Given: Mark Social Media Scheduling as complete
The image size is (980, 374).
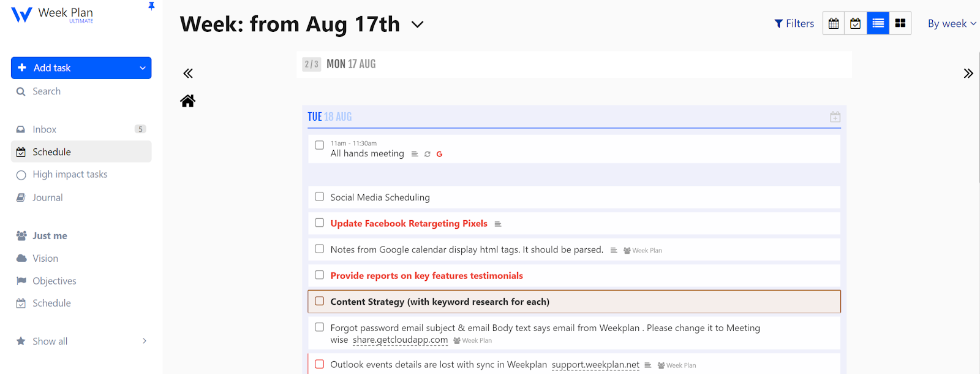Looking at the screenshot, I should point(319,197).
